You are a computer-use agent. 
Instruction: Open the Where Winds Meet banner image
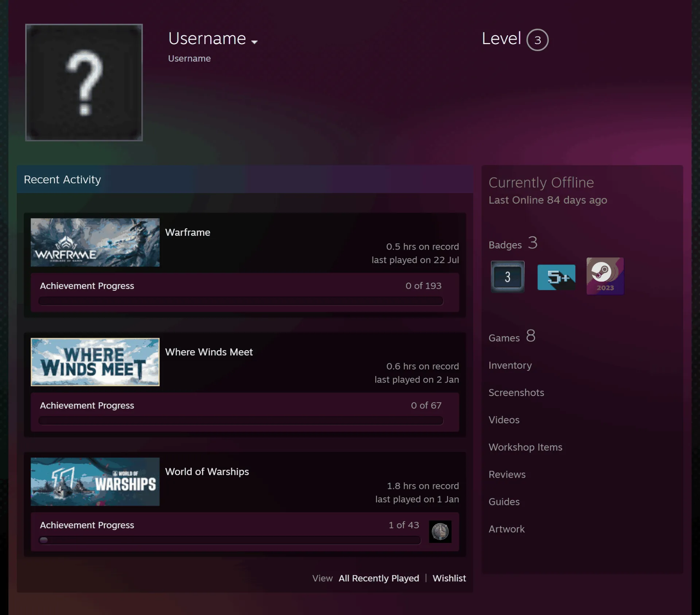95,362
